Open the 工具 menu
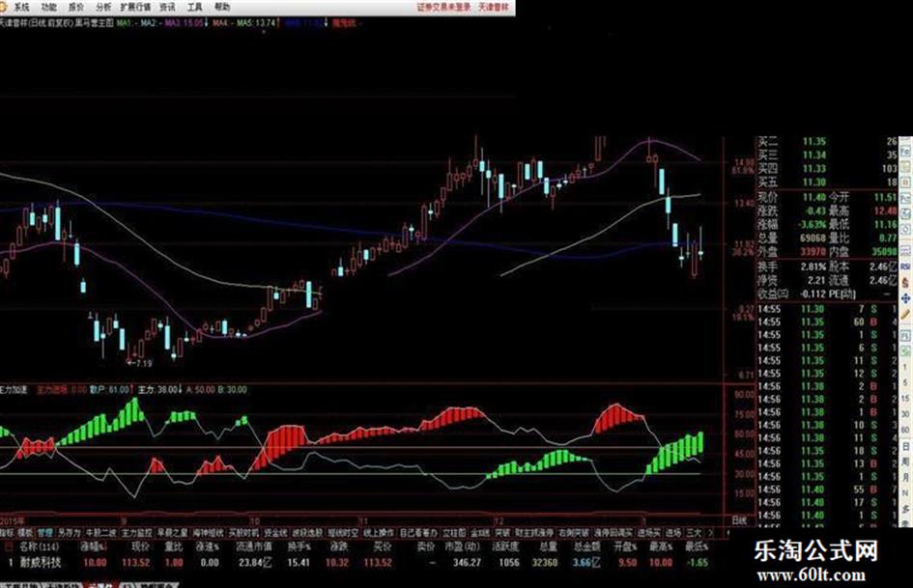 pyautogui.click(x=195, y=7)
